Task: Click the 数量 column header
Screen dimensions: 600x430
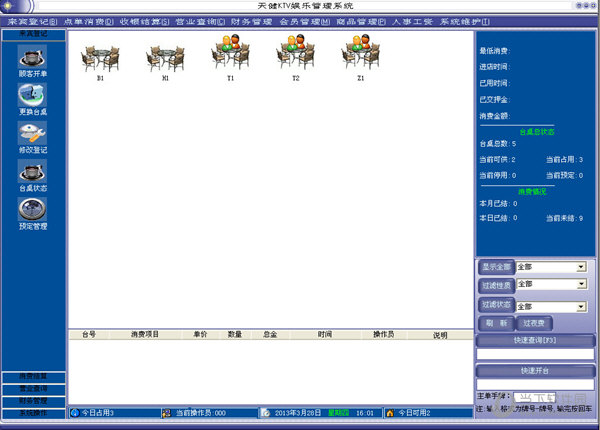Action: coord(235,335)
